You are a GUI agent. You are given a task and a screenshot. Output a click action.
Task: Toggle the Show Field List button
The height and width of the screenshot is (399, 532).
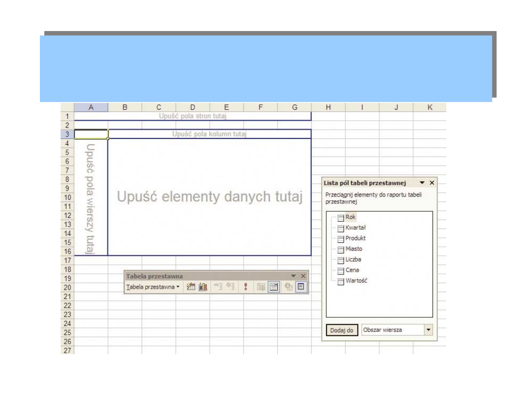click(x=300, y=287)
